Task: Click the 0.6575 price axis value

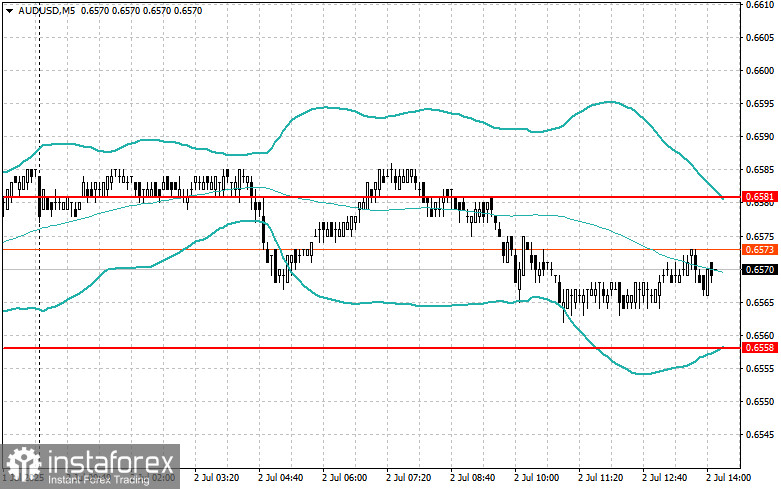Action: pos(760,236)
